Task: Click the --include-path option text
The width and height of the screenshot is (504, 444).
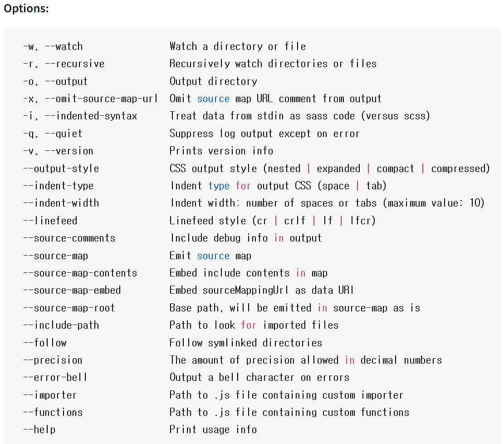Action: [61, 325]
